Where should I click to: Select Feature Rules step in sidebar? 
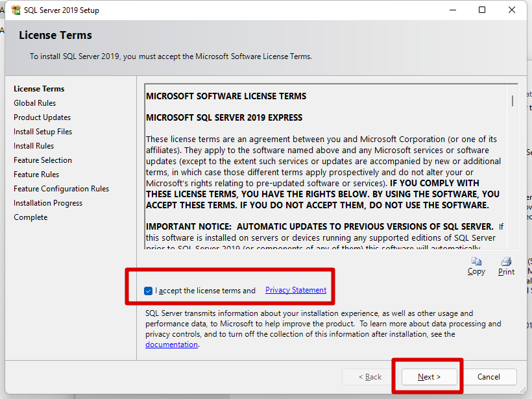click(x=36, y=175)
